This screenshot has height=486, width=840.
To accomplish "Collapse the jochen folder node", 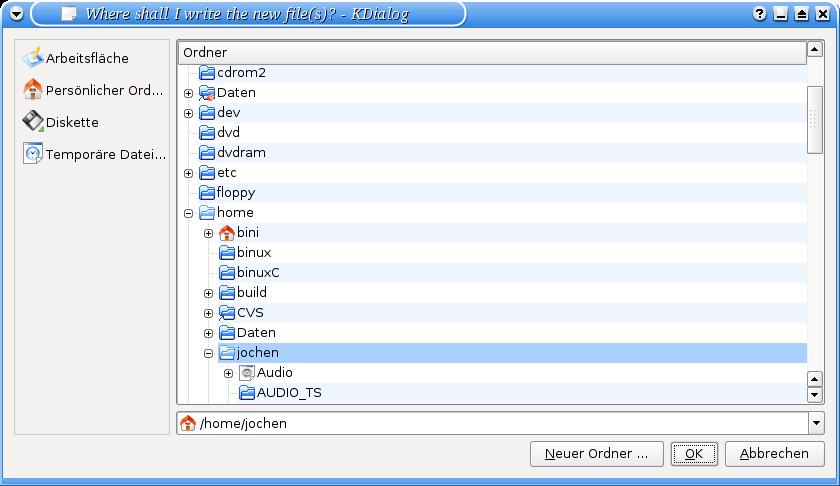I will (x=208, y=353).
